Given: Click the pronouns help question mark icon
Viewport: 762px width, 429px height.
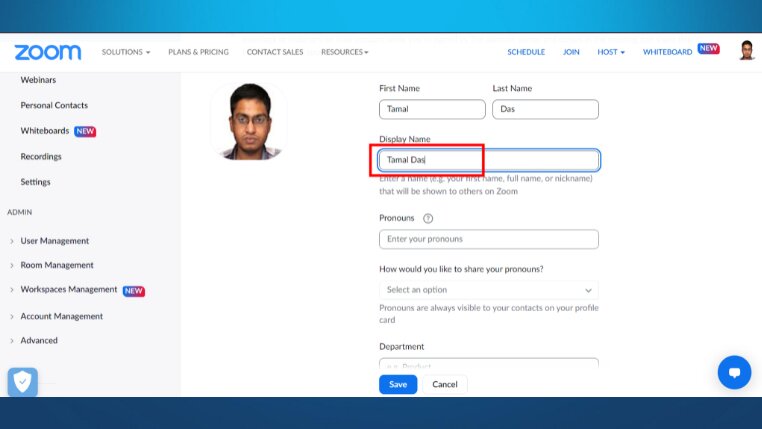Looking at the screenshot, I should click(428, 219).
